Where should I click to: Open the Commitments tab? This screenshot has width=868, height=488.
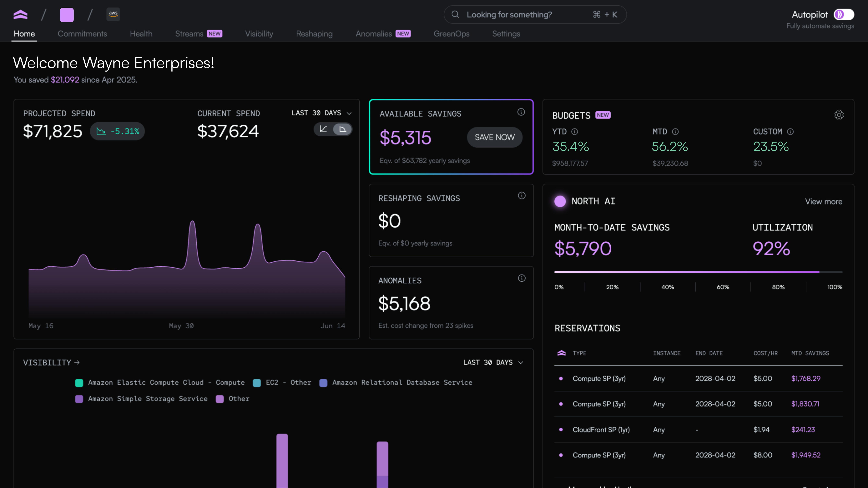point(82,34)
